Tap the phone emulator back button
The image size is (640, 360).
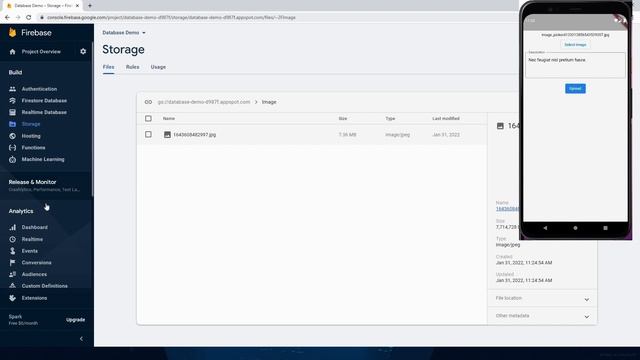(545, 228)
